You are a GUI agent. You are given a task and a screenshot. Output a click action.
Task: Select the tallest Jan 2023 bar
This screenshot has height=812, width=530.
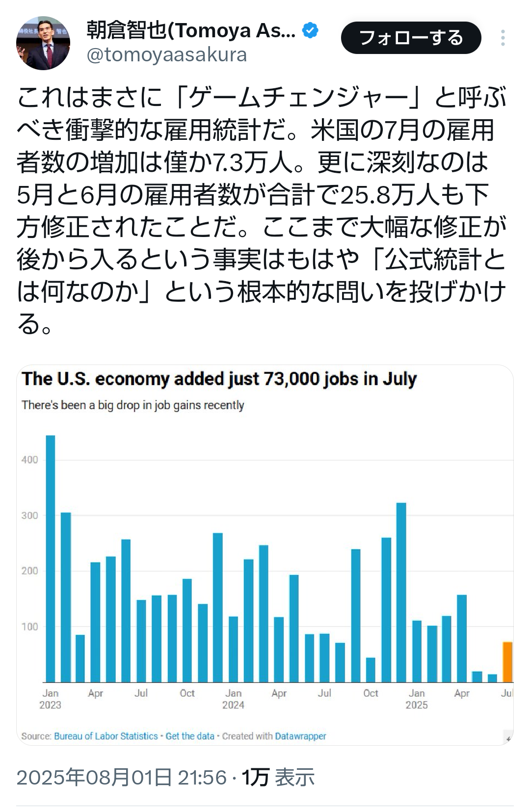[50, 559]
